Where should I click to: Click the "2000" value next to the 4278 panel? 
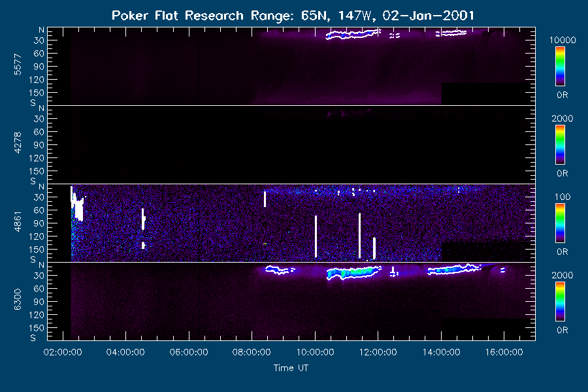pos(563,119)
